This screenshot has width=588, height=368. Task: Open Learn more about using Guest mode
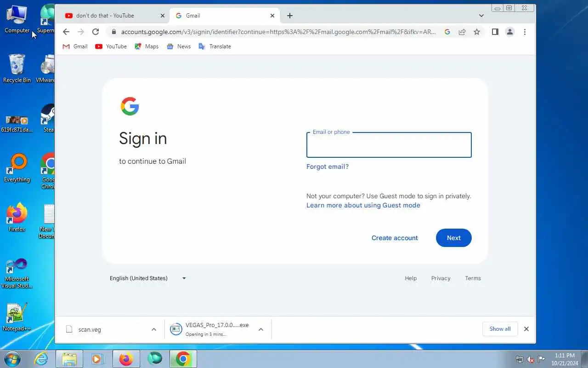pos(363,205)
